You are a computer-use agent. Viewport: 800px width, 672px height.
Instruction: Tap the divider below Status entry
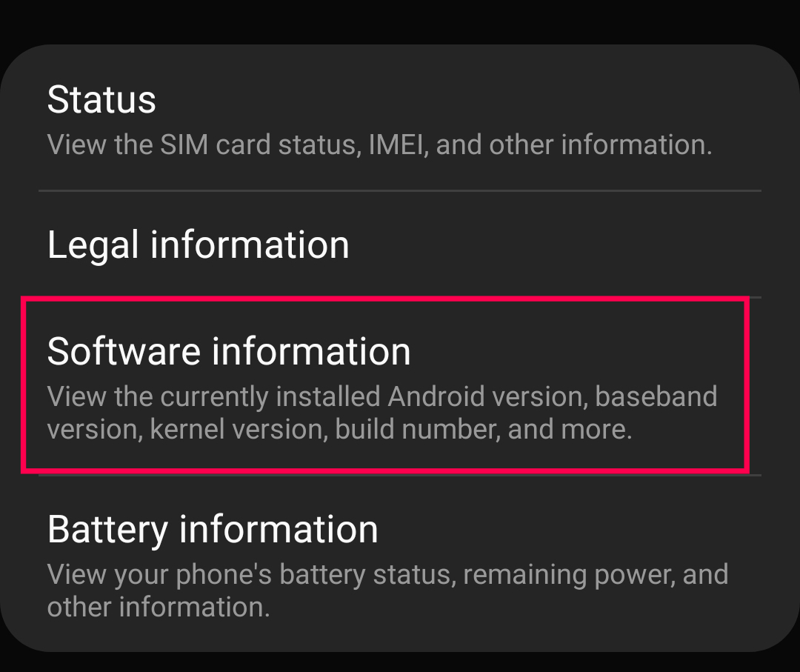click(400, 191)
